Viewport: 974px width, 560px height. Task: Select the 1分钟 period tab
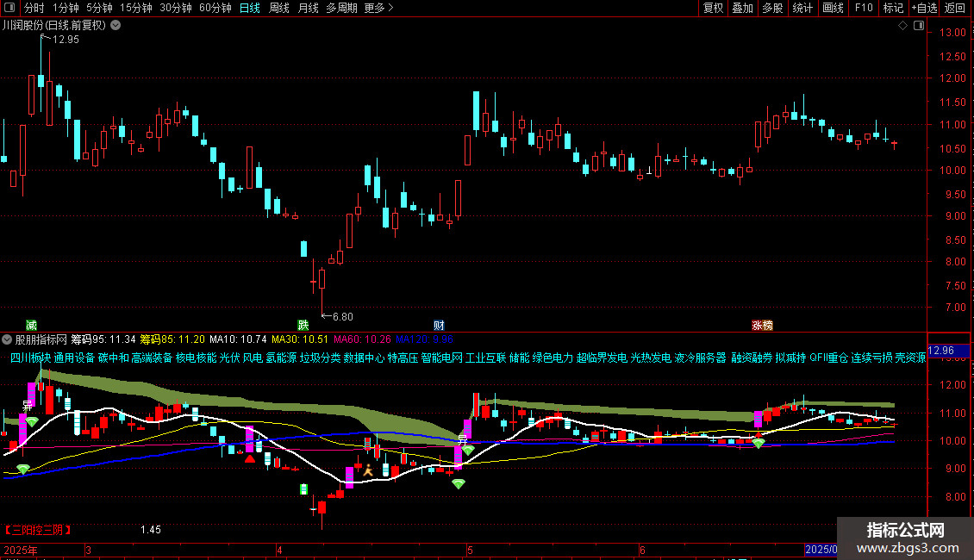[x=66, y=8]
